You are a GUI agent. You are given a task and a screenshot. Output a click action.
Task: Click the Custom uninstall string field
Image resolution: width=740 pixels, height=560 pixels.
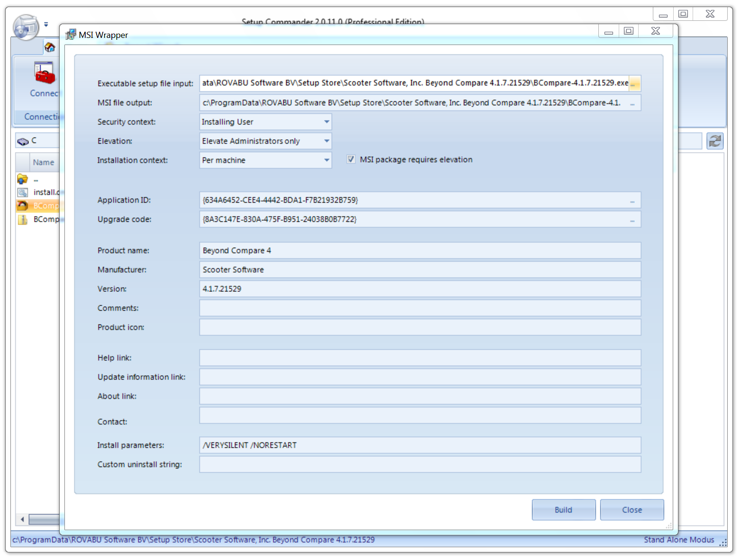(420, 464)
